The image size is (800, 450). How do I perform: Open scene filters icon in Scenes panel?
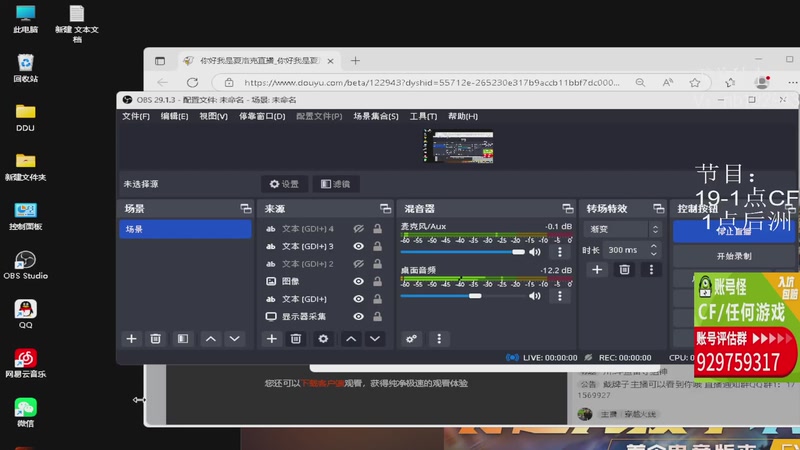click(183, 339)
